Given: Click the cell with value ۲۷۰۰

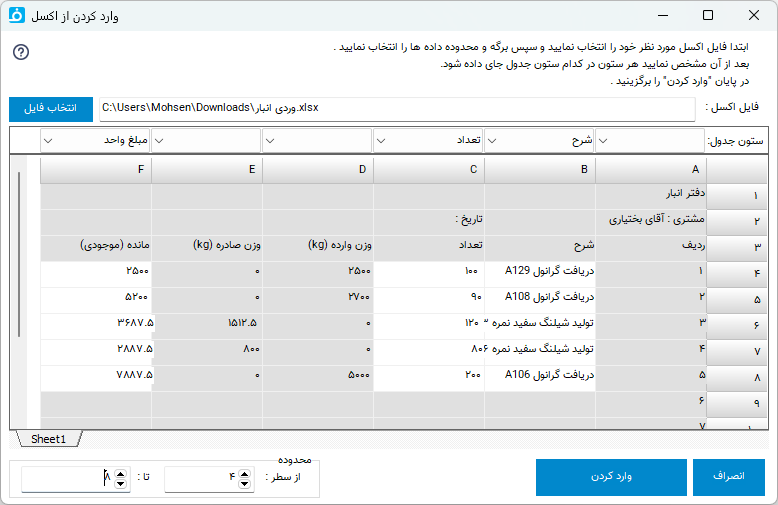Looking at the screenshot, I should pos(318,300).
